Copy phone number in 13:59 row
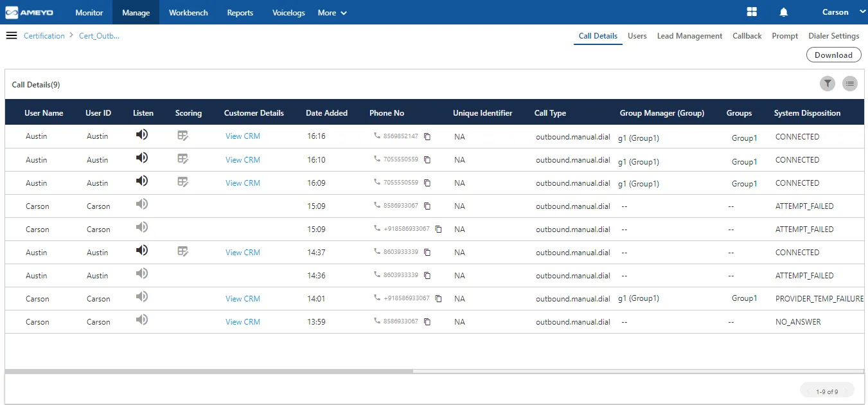Viewport: 868px width, 405px height. (427, 322)
